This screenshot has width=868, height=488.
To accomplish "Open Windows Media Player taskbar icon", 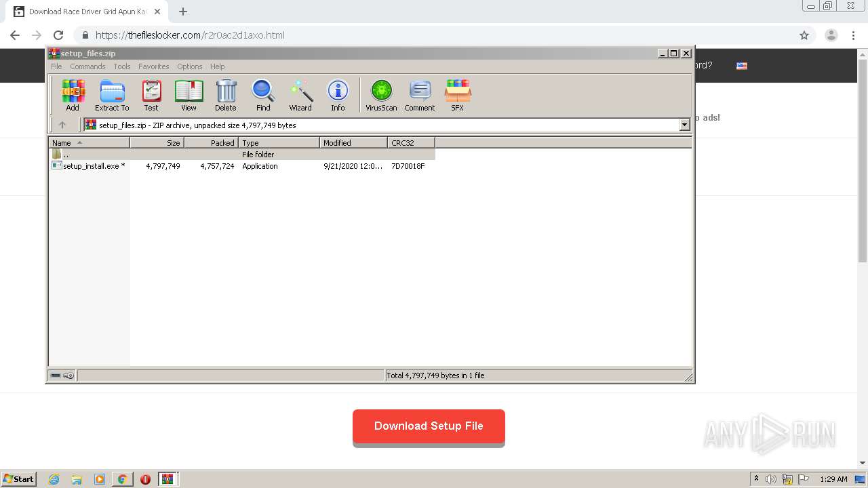I will [100, 479].
